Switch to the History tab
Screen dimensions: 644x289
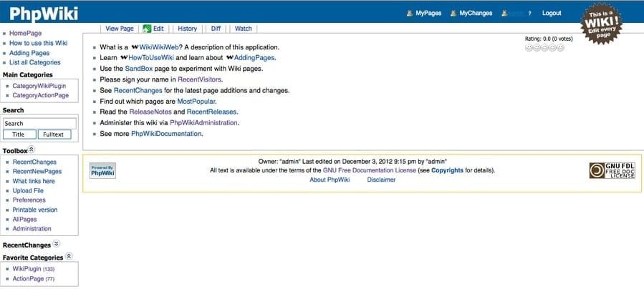[x=187, y=29]
